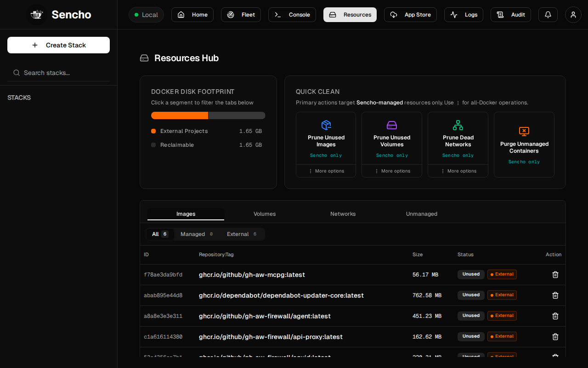
Task: Click the Repository:Tag column header
Action: click(x=216, y=254)
